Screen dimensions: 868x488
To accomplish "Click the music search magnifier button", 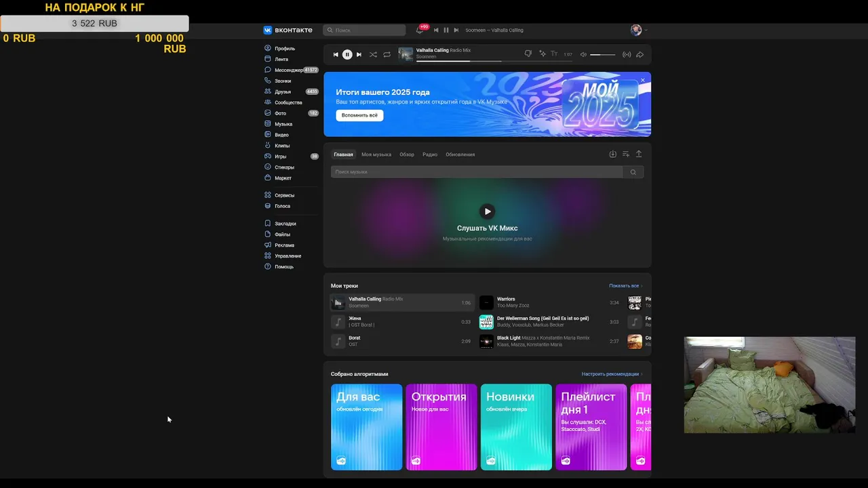I will coord(633,172).
